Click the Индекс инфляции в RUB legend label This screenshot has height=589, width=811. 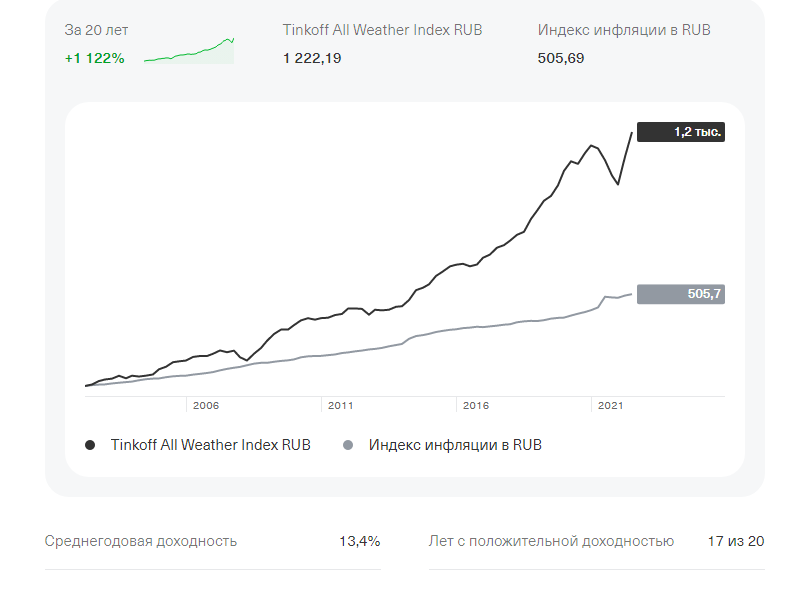(x=455, y=445)
